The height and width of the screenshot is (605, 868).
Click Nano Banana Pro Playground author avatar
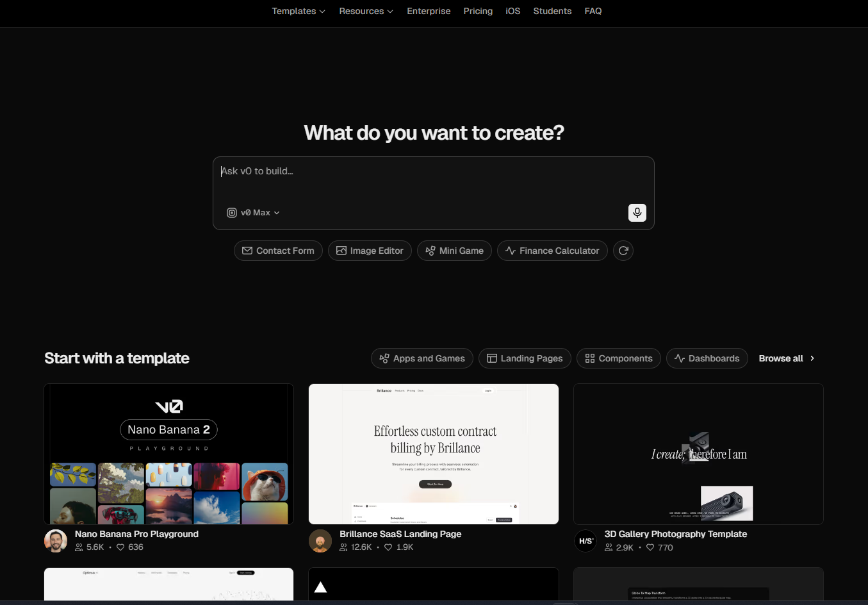56,541
